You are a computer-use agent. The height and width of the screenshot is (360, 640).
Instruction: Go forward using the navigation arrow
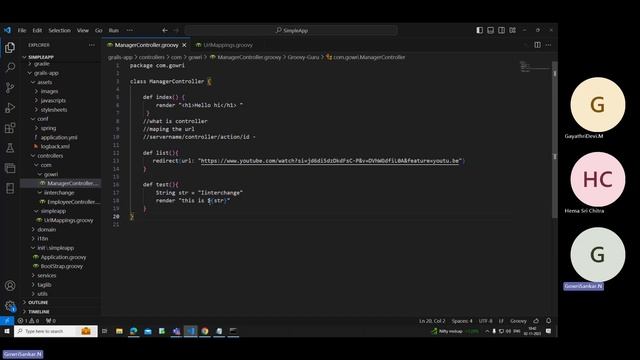[x=176, y=30]
